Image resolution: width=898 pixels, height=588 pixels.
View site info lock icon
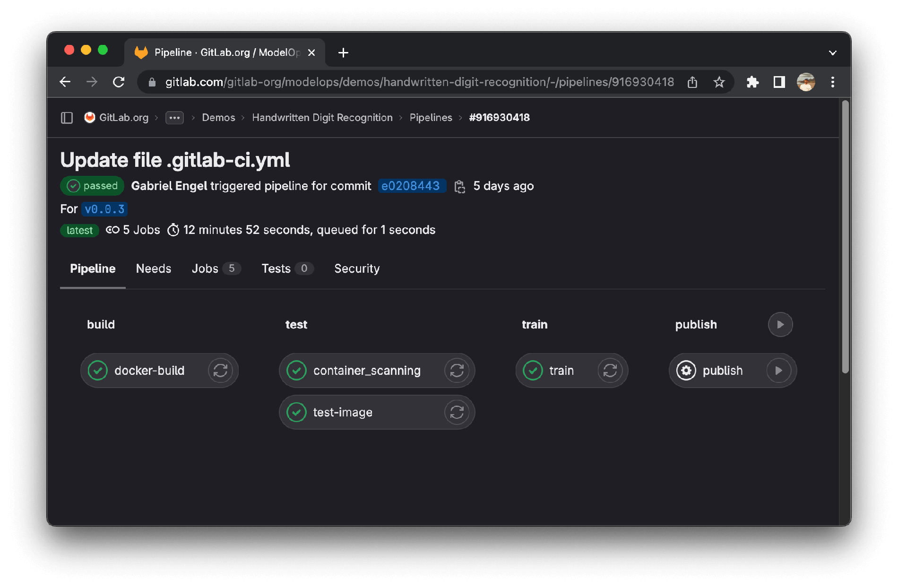pyautogui.click(x=152, y=82)
